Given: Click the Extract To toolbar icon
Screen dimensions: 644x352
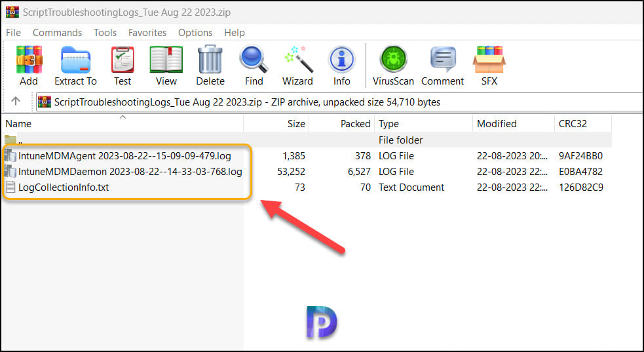Looking at the screenshot, I should click(75, 60).
